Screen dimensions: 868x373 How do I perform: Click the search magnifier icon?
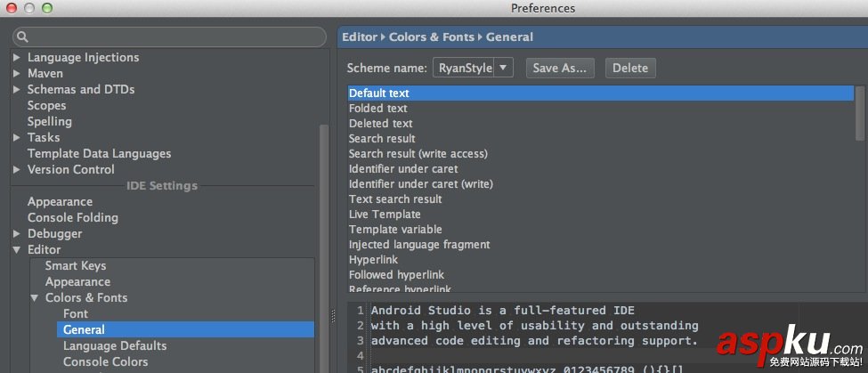point(22,36)
